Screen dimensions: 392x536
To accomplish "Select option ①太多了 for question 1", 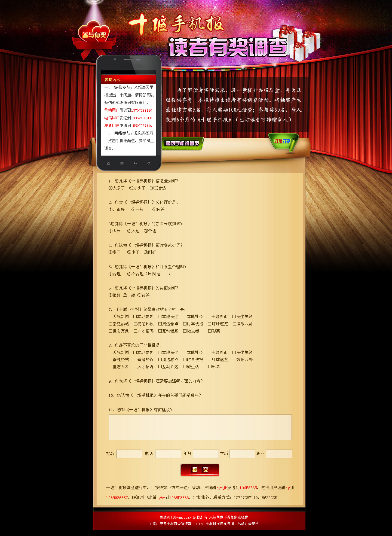I will 117,188.
